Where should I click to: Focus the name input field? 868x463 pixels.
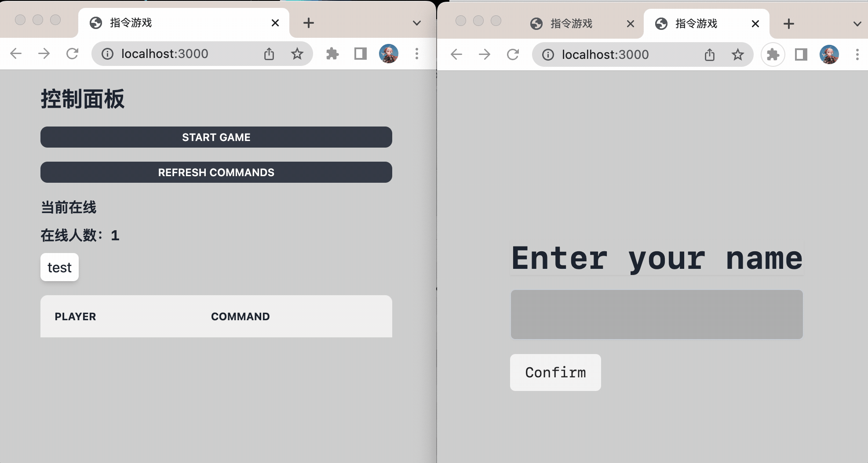tap(656, 315)
